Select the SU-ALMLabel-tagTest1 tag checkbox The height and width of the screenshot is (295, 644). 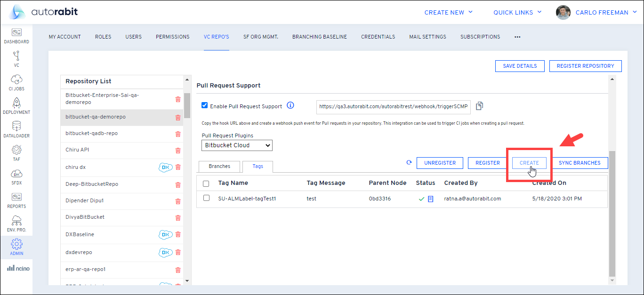click(206, 198)
